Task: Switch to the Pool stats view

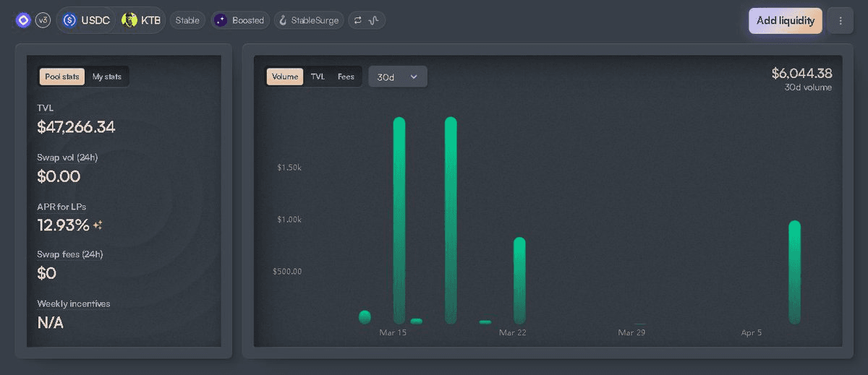Action: coord(62,77)
